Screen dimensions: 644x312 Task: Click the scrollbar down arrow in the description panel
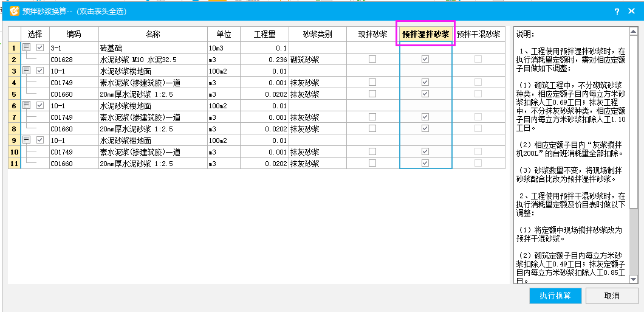click(x=633, y=279)
